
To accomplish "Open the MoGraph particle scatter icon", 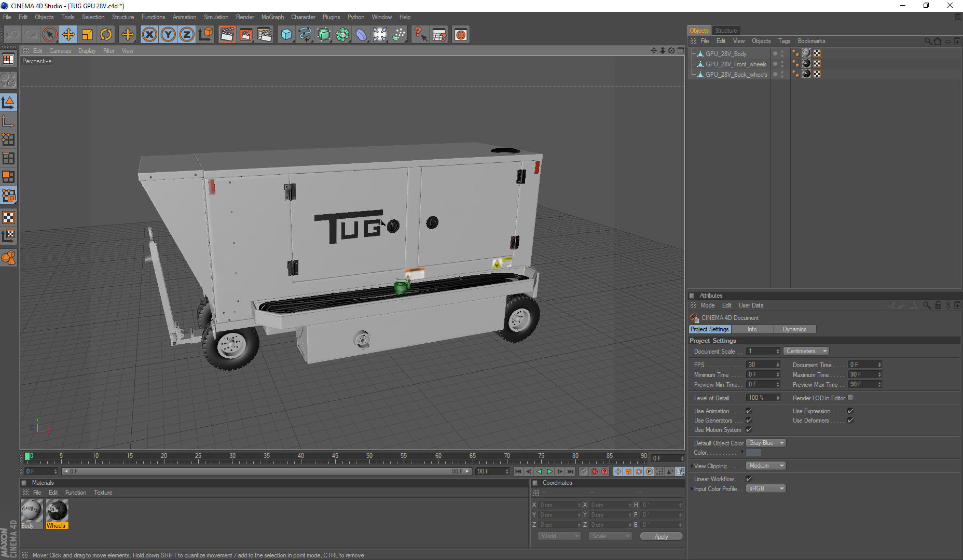I will coord(398,35).
